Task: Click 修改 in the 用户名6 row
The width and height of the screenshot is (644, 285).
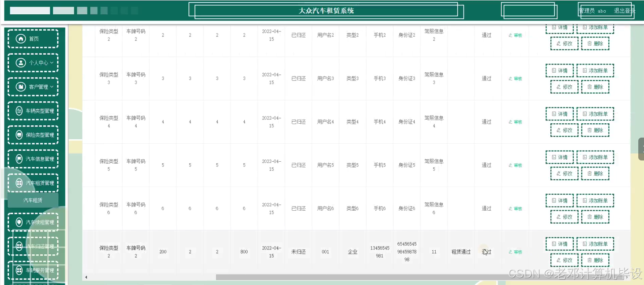Action: 564,217
